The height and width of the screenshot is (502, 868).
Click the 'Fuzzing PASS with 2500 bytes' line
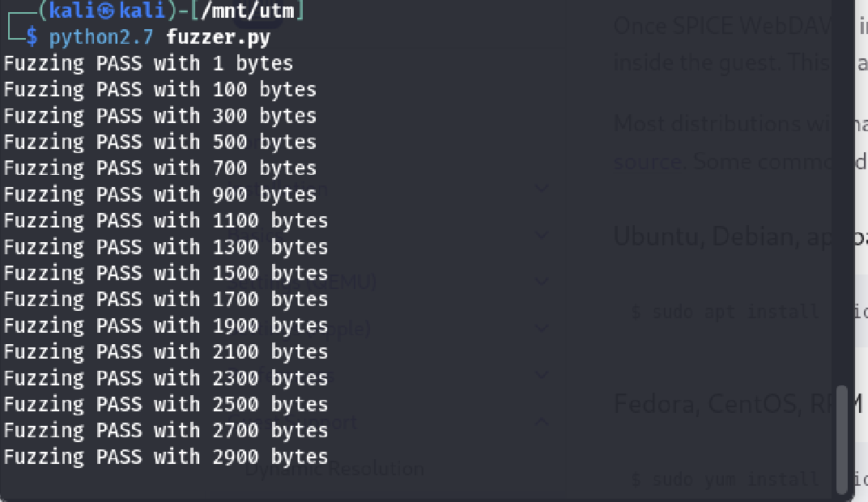pos(166,405)
